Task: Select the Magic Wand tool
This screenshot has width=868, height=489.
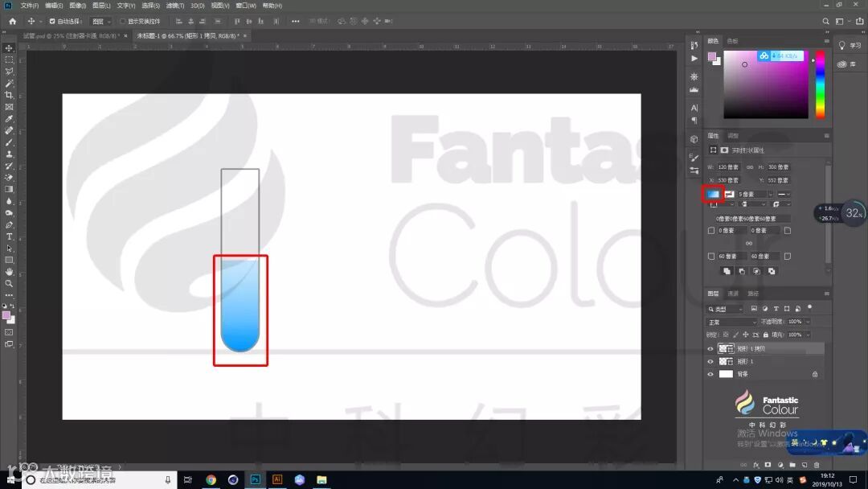Action: pyautogui.click(x=9, y=83)
